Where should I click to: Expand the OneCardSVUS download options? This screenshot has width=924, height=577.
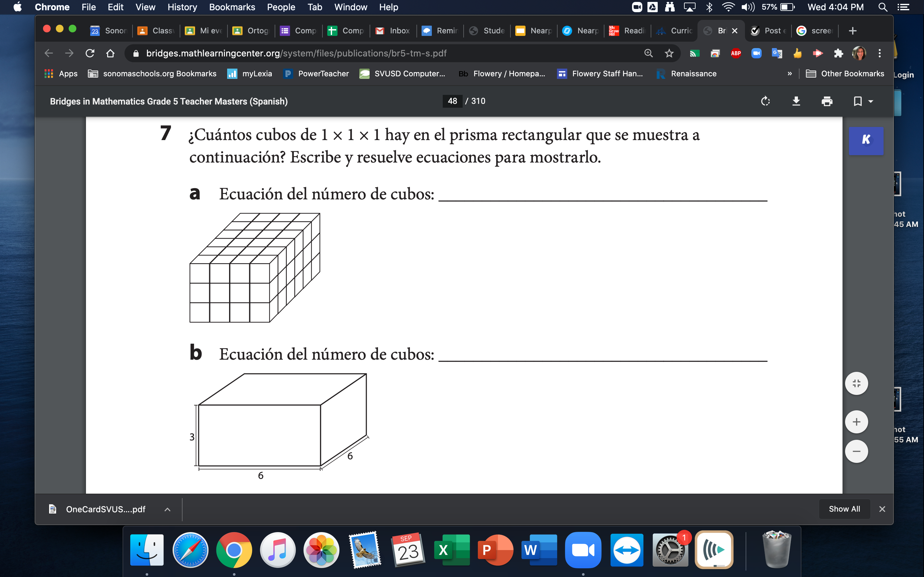click(x=167, y=509)
